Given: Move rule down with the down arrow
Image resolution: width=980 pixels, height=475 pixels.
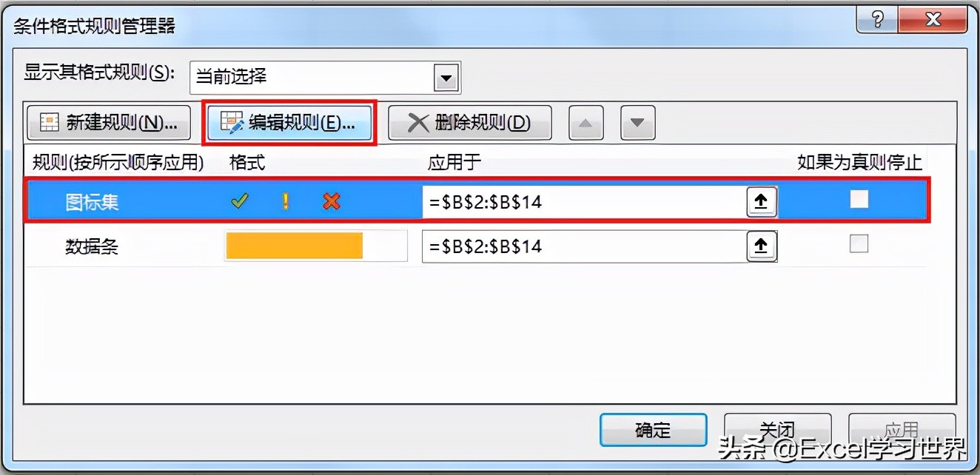Looking at the screenshot, I should tap(637, 123).
